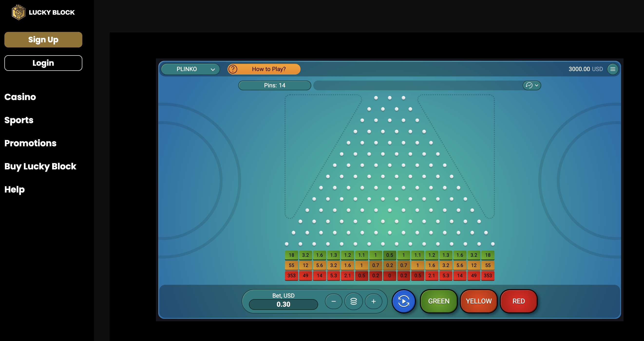This screenshot has height=341, width=644.
Task: Click the 353 red multiplier slot
Action: [291, 276]
